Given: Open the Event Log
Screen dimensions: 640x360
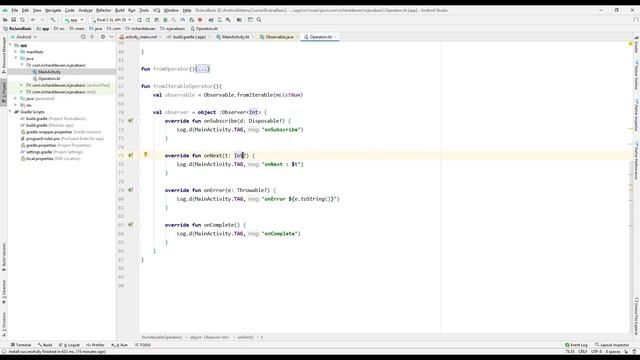Looking at the screenshot, I should [x=576, y=345].
